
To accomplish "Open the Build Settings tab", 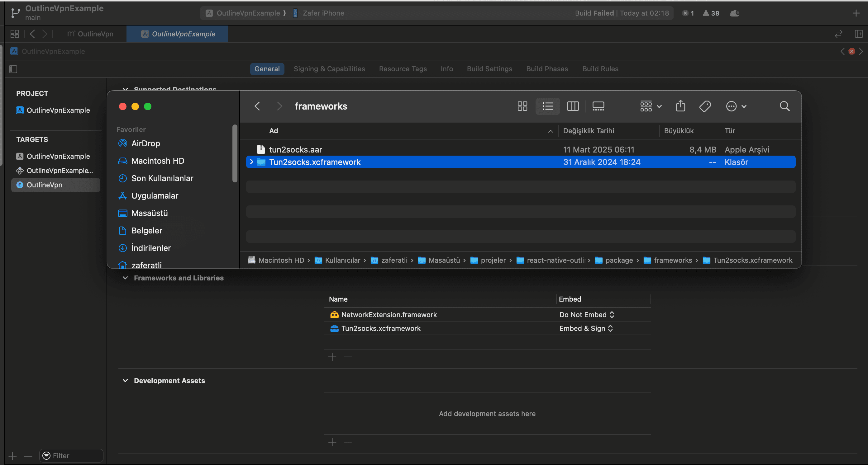I will point(489,69).
